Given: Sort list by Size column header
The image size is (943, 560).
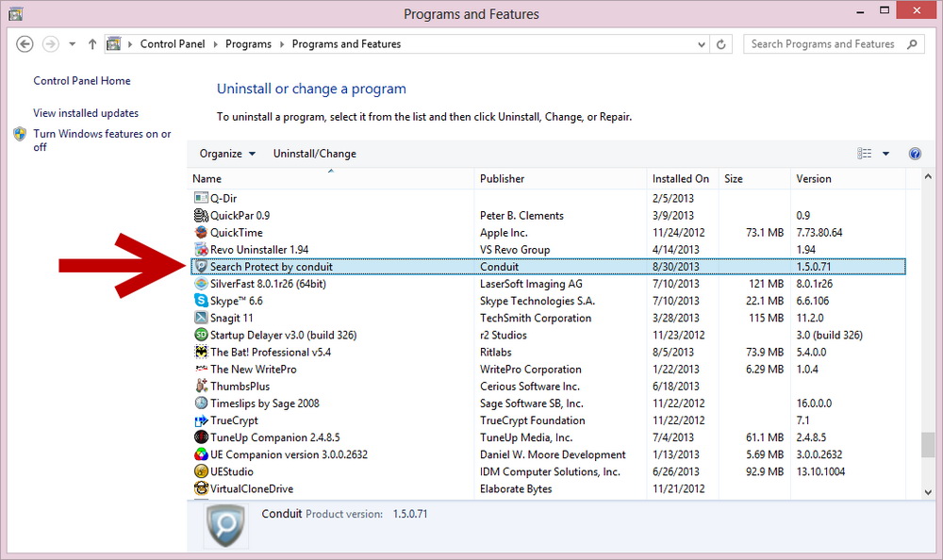Looking at the screenshot, I should point(754,178).
